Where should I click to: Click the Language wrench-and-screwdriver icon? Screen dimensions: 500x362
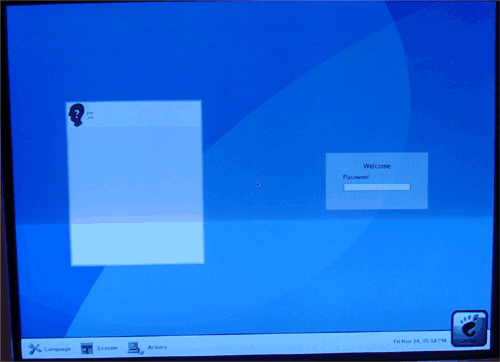[x=34, y=349]
